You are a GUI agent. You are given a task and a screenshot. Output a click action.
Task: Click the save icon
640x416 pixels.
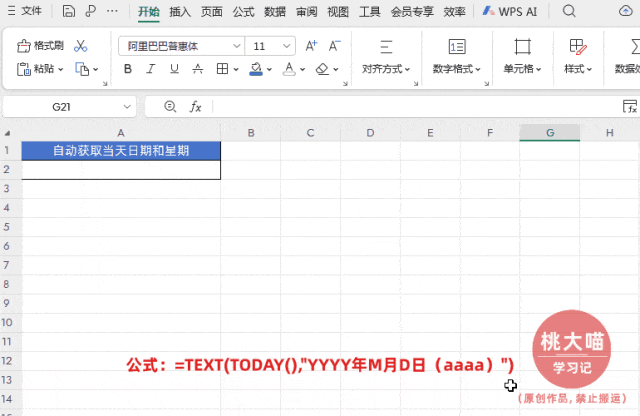coord(69,11)
